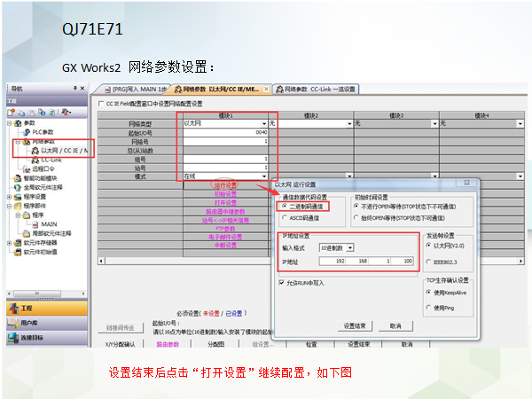The height and width of the screenshot is (399, 532).
Task: Select ASCII码通信 radio button
Action: click(x=285, y=218)
